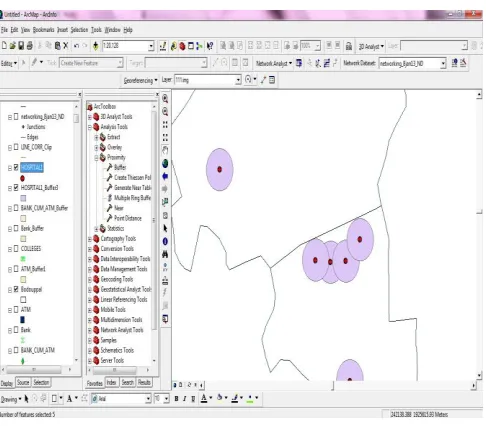The height and width of the screenshot is (426, 486).
Task: Open the Editor menu button
Action: click(9, 63)
